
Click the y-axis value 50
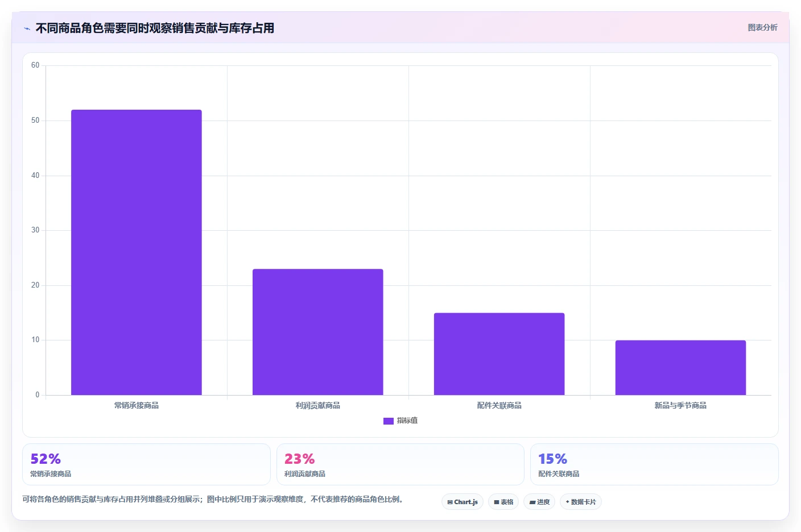[x=35, y=120]
